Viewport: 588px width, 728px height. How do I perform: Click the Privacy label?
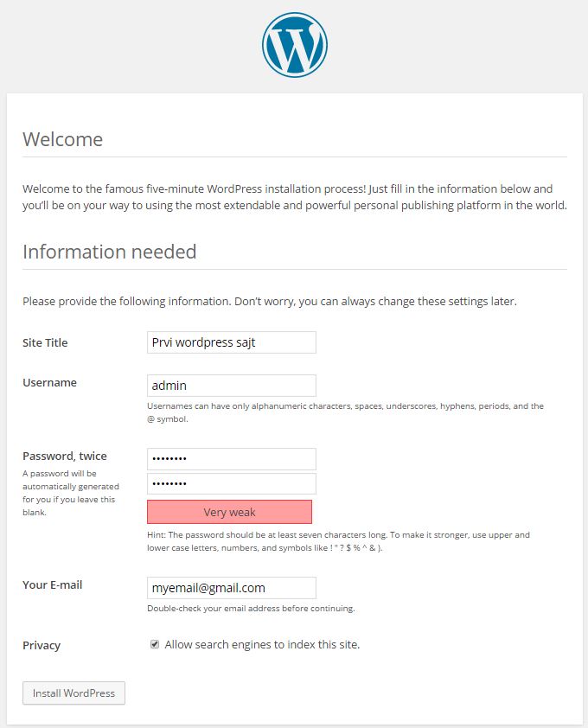point(42,645)
